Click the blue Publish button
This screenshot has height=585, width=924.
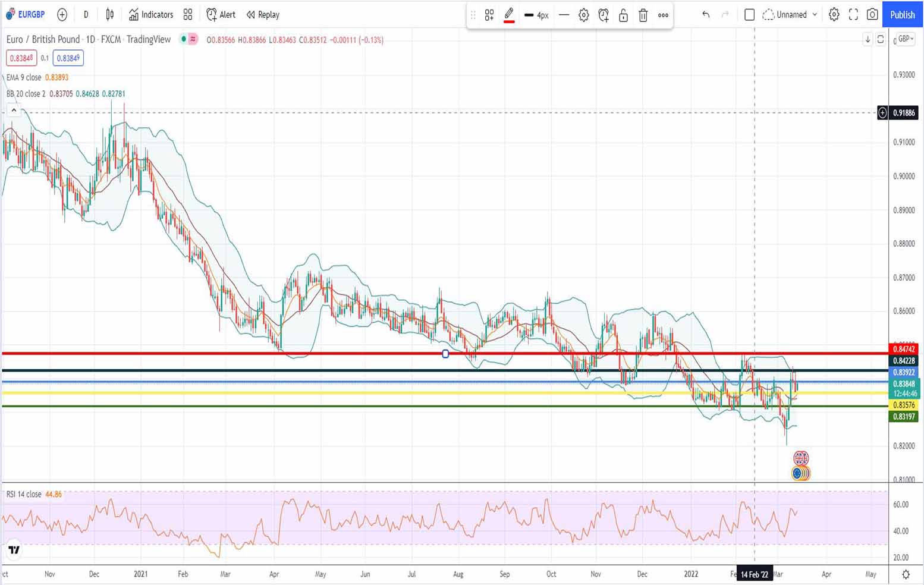tap(902, 15)
